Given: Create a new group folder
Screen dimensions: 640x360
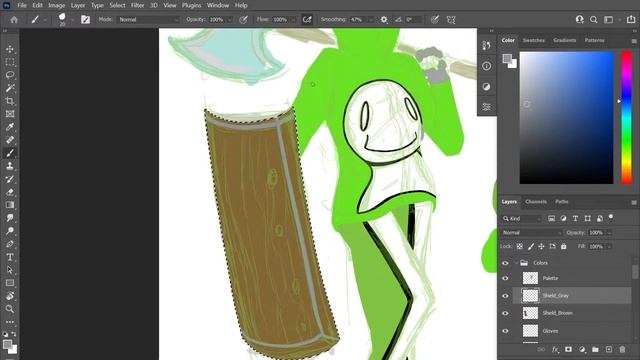Looking at the screenshot, I should point(595,350).
